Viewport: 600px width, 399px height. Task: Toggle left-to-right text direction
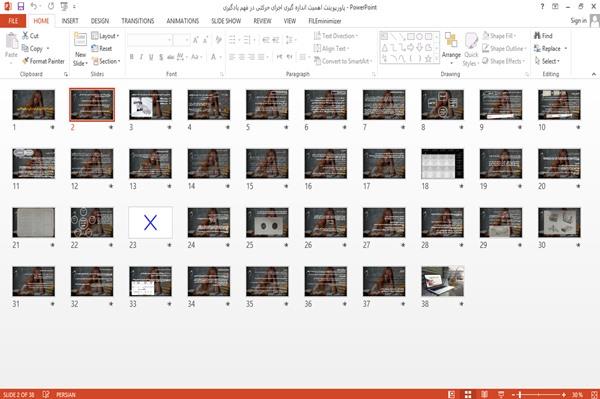[279, 57]
